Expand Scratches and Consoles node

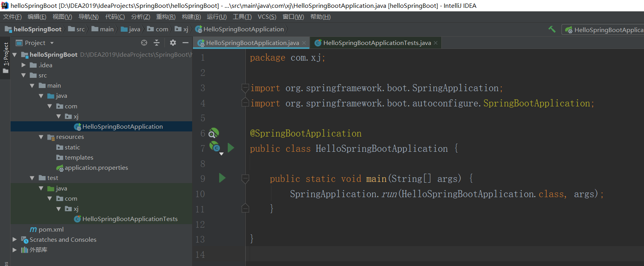[14, 239]
